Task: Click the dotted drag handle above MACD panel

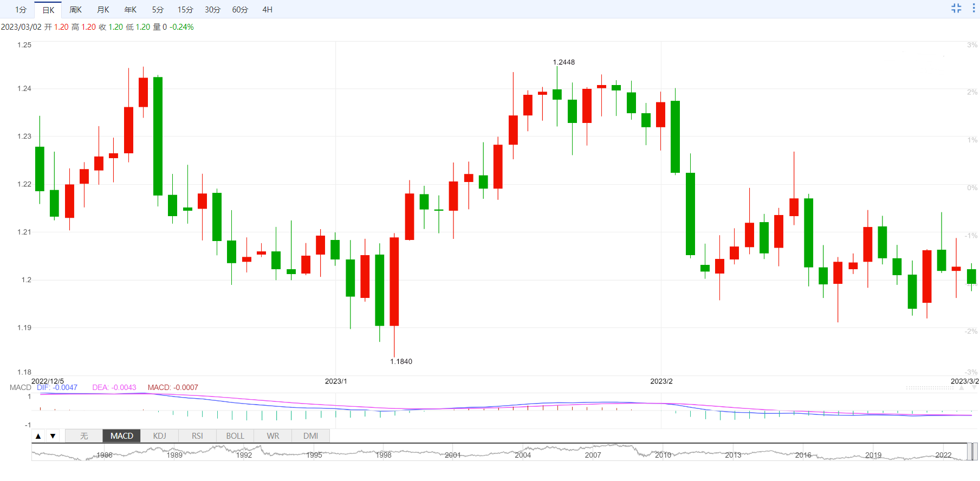Action: click(x=930, y=388)
